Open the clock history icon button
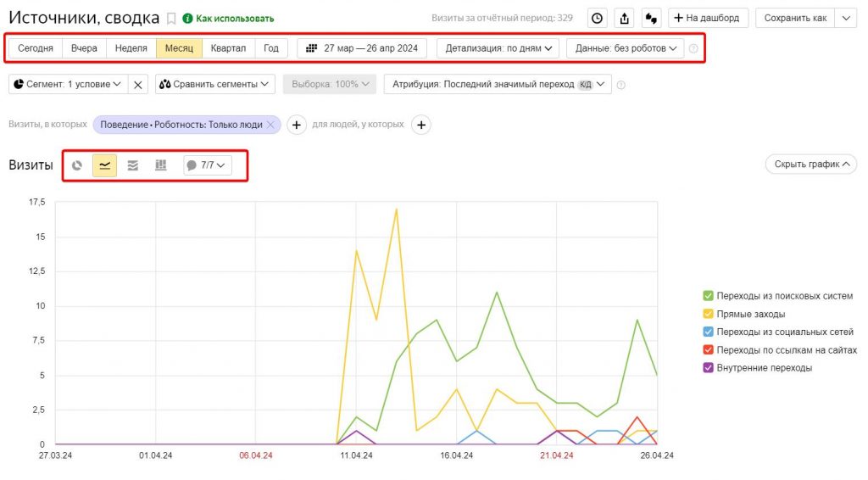The width and height of the screenshot is (868, 480). [598, 18]
